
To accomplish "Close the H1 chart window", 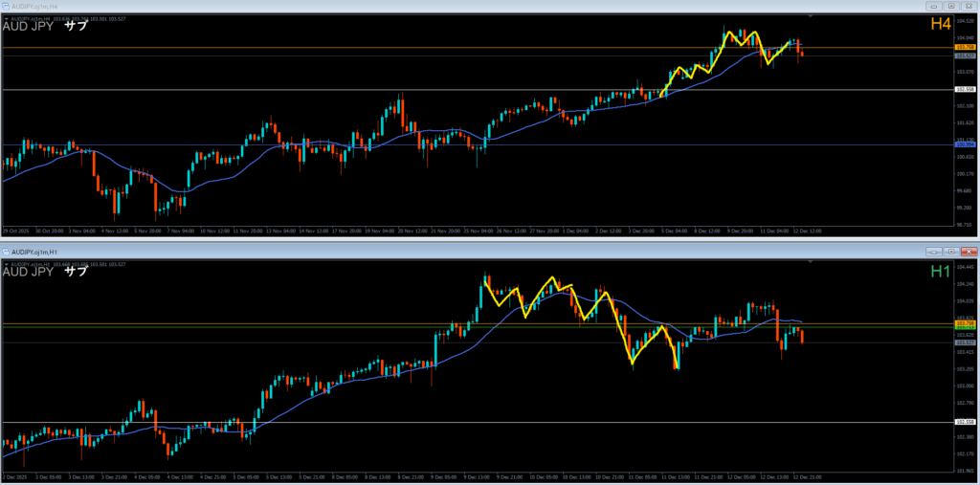I will tap(969, 252).
